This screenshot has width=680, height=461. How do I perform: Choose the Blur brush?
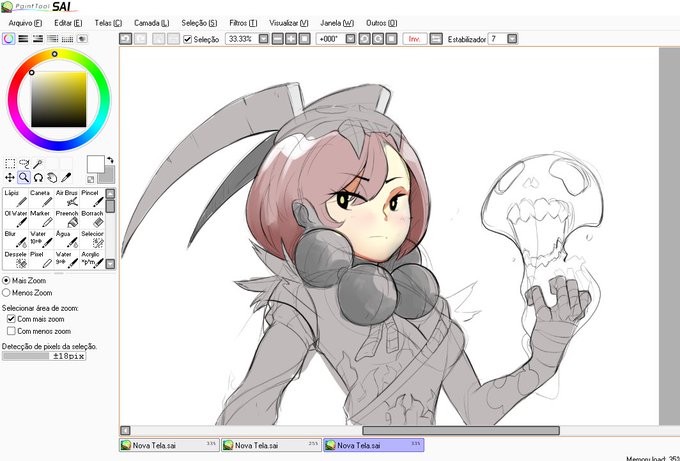(16, 239)
